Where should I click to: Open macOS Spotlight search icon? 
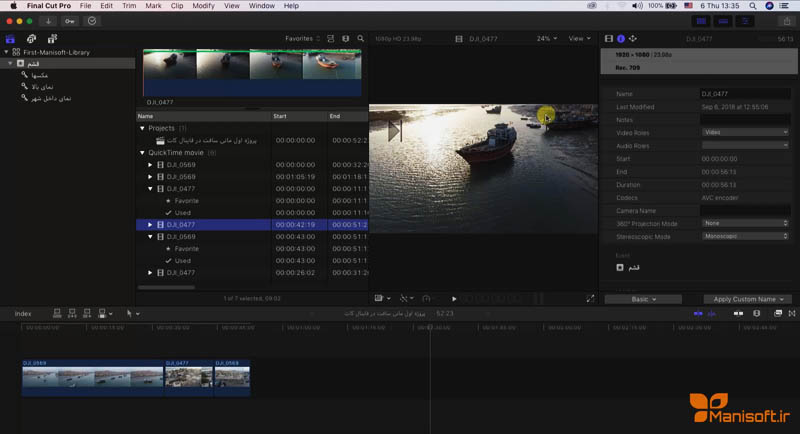coord(753,6)
